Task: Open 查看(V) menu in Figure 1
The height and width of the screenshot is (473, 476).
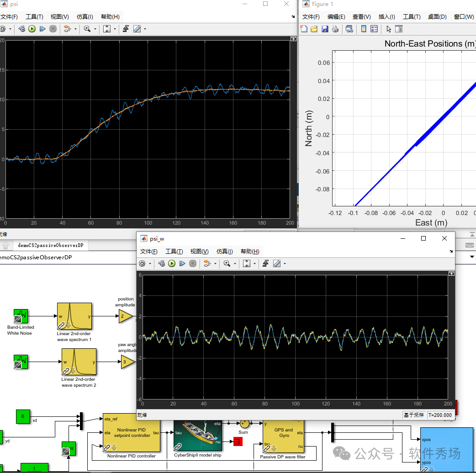Action: pyautogui.click(x=361, y=17)
